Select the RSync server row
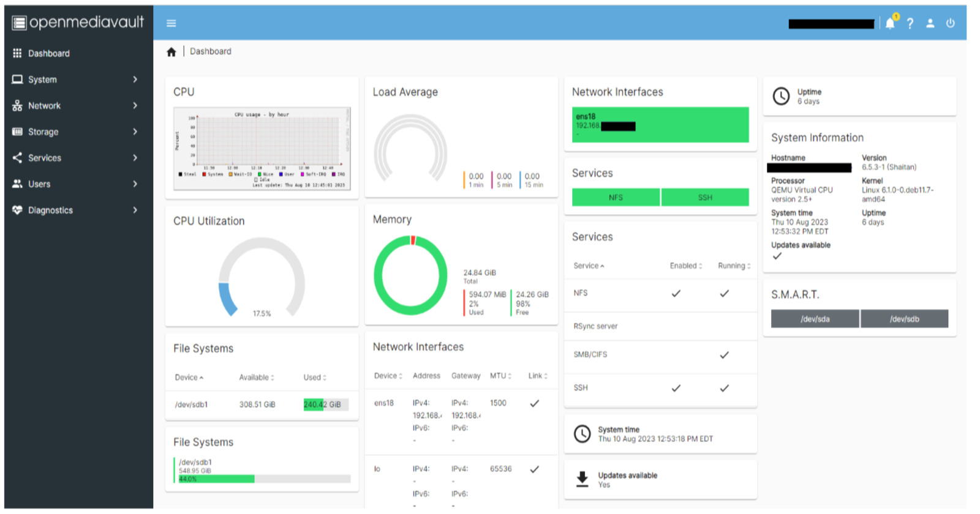Screen dimensions: 980x514 660,327
